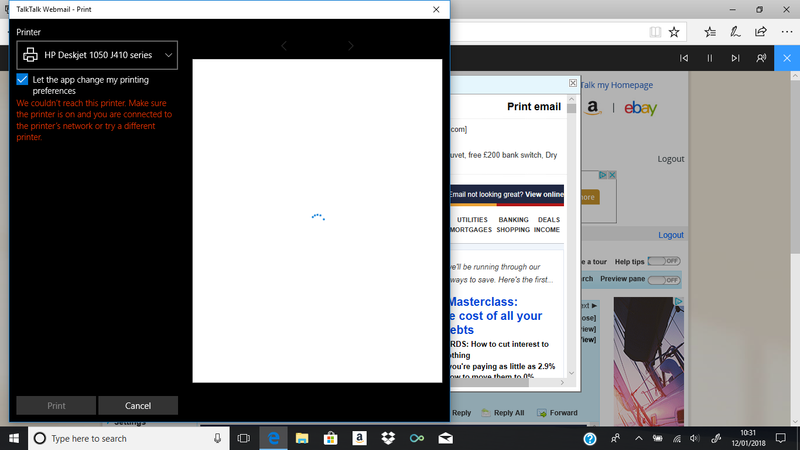
Task: Click the Logout link
Action: [671, 159]
